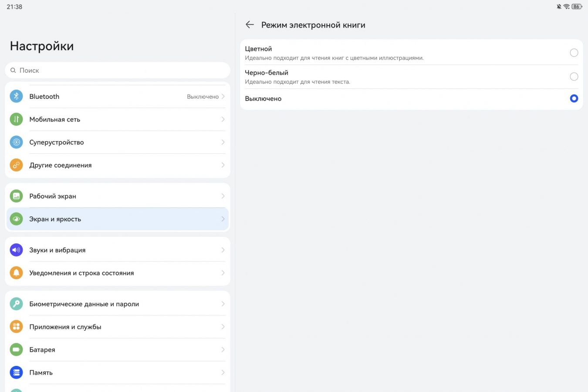
Task: Open the Bluetooth settings entry
Action: [x=118, y=96]
